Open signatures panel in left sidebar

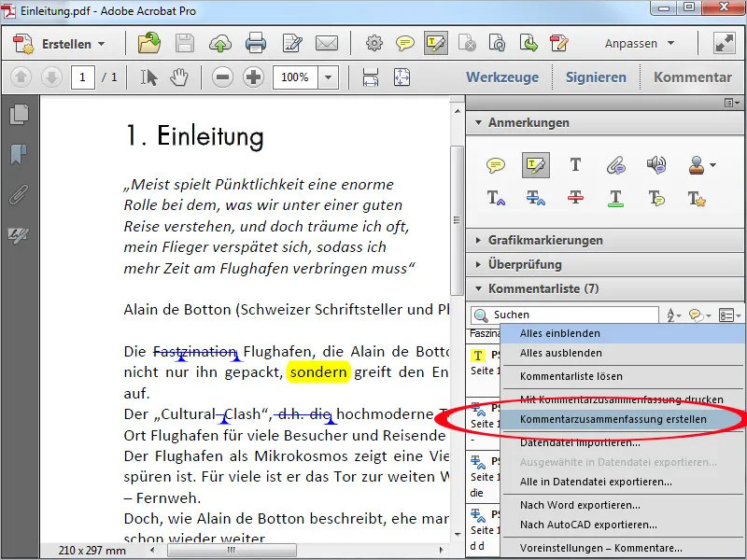[18, 234]
